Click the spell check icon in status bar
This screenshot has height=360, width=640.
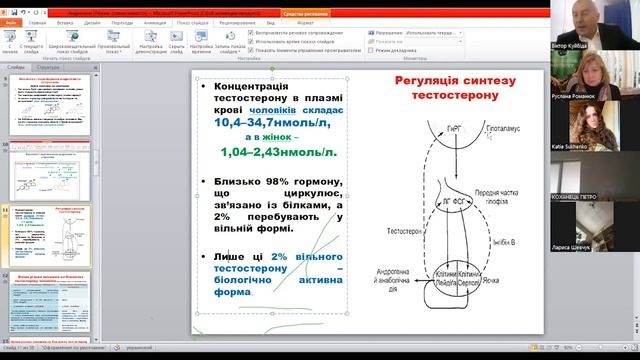tap(117, 348)
